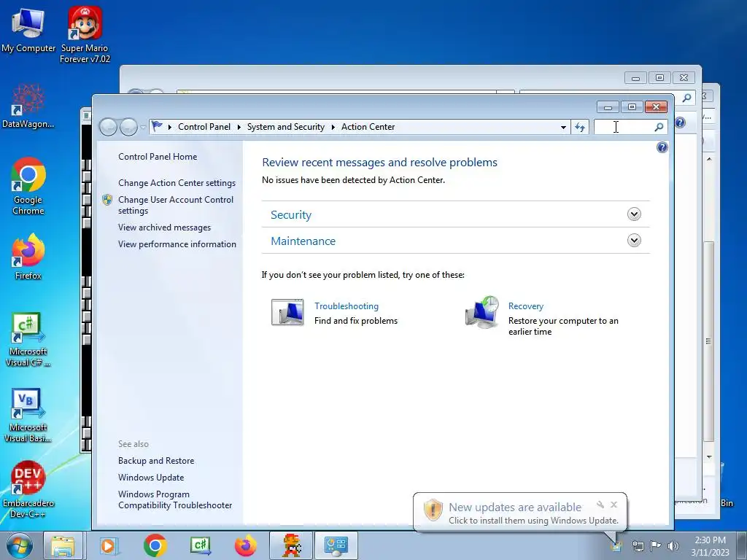Open the network tray icon

click(x=638, y=546)
